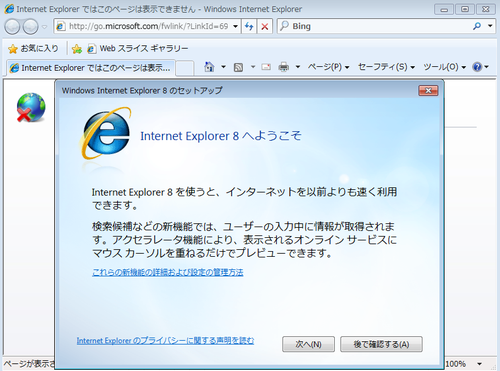Screen dimensions: 500x371
Task: Click the magnifier search button
Action: (477, 26)
